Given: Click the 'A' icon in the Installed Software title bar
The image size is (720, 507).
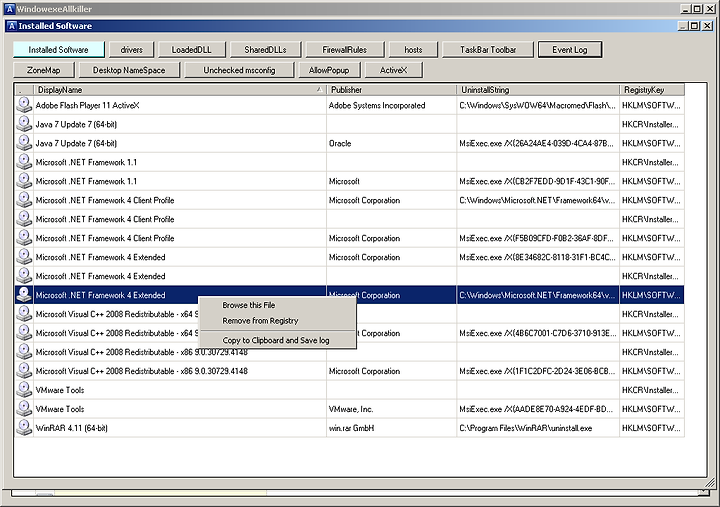Looking at the screenshot, I should 12,26.
